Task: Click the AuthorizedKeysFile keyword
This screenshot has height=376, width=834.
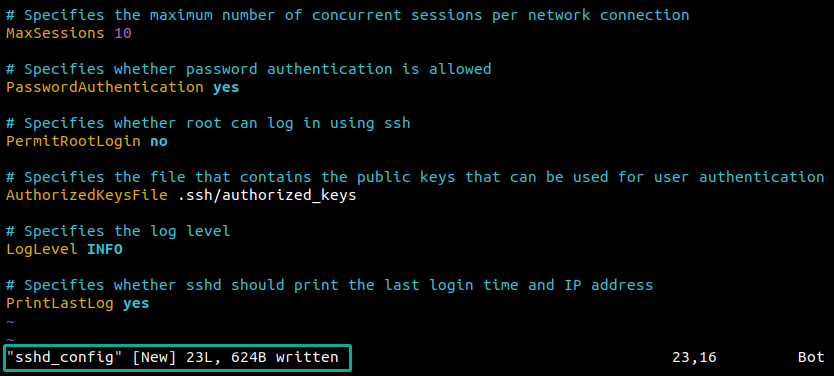Action: [x=87, y=196]
